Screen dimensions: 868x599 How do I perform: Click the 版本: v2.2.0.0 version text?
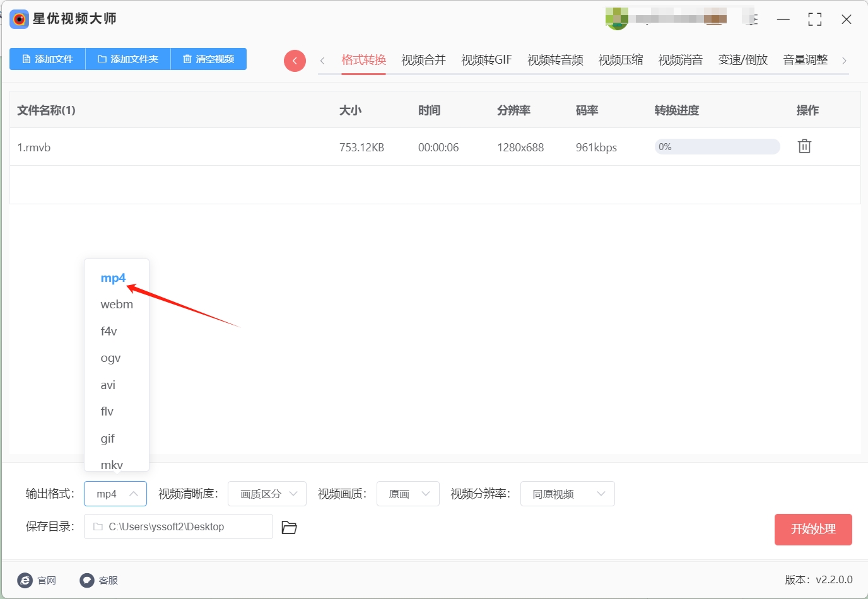[x=819, y=579]
